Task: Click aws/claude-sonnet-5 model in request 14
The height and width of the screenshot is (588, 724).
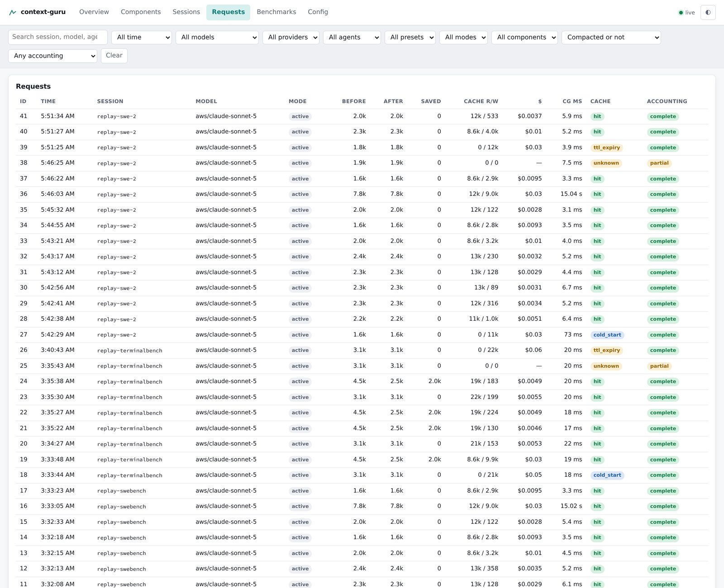Action: tap(226, 537)
